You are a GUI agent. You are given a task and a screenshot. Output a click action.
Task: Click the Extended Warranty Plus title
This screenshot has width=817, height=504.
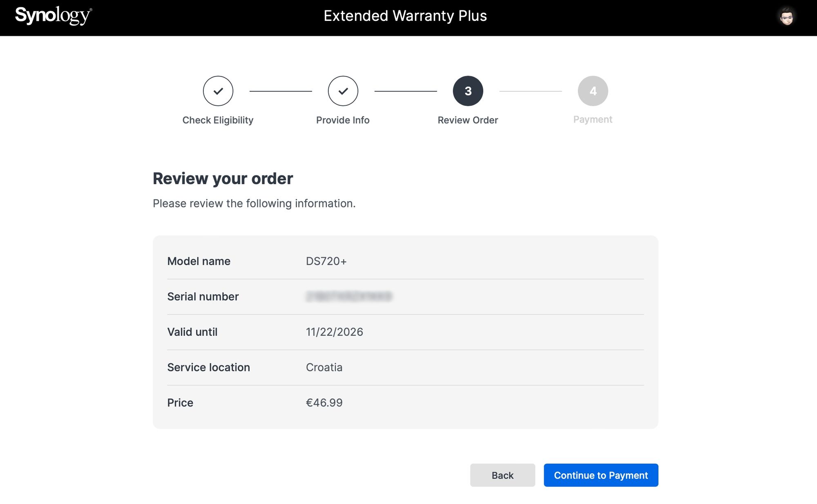coord(405,16)
